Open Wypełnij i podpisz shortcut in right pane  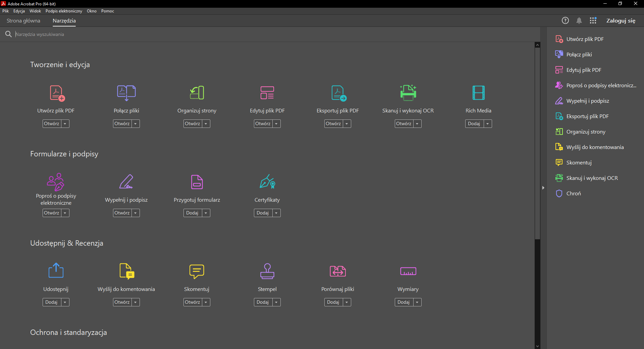tap(582, 101)
